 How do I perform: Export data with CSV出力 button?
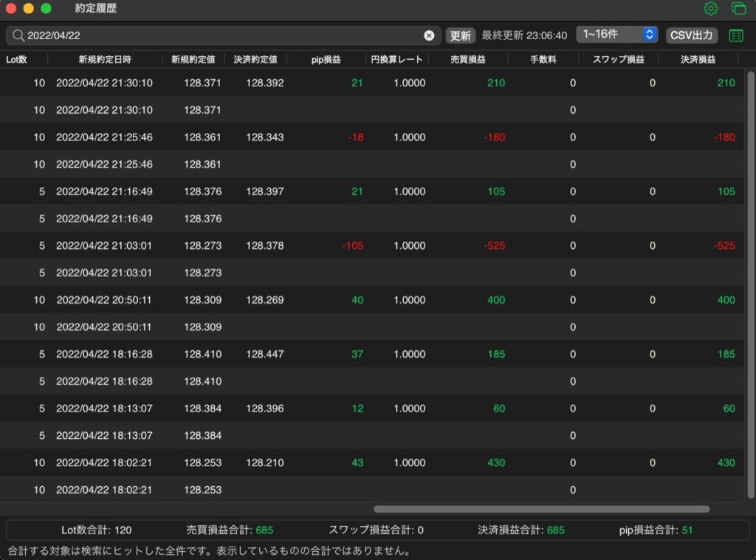[x=691, y=35]
